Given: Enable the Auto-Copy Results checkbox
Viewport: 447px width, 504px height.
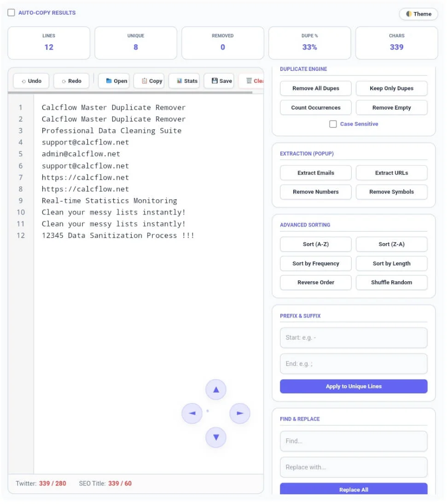Looking at the screenshot, I should pos(11,12).
